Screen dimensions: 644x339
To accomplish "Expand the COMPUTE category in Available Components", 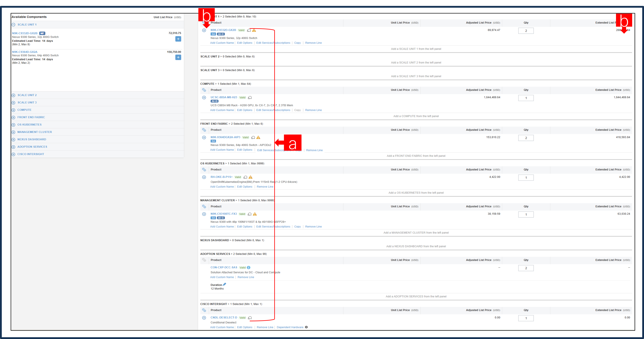I will tap(13, 110).
